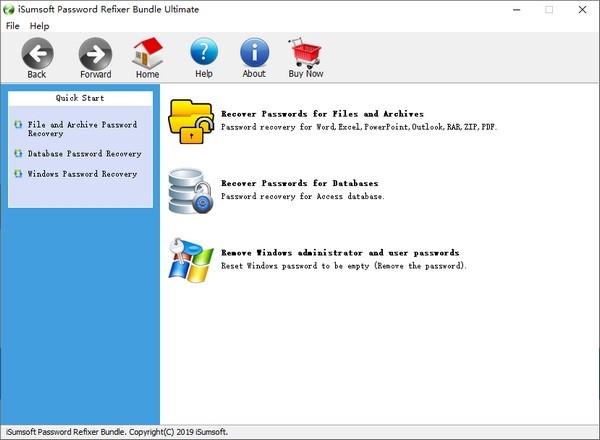Open the Help menu in menu bar

[x=40, y=25]
